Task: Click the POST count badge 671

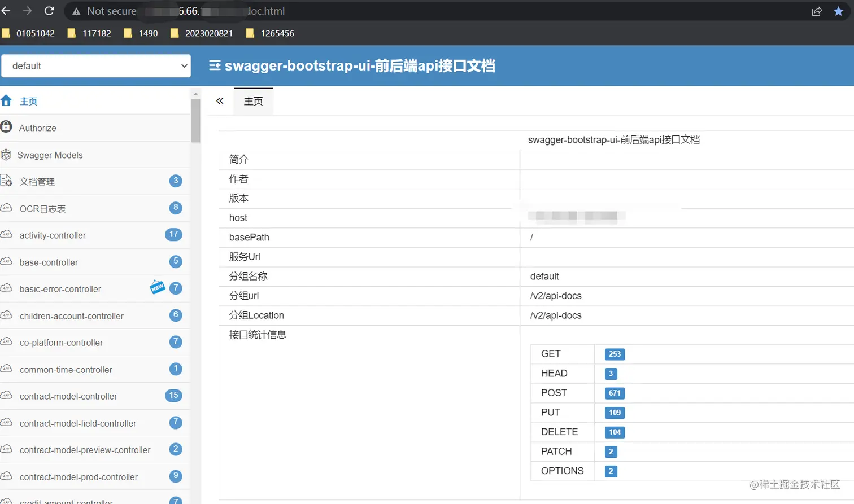Action: click(615, 393)
